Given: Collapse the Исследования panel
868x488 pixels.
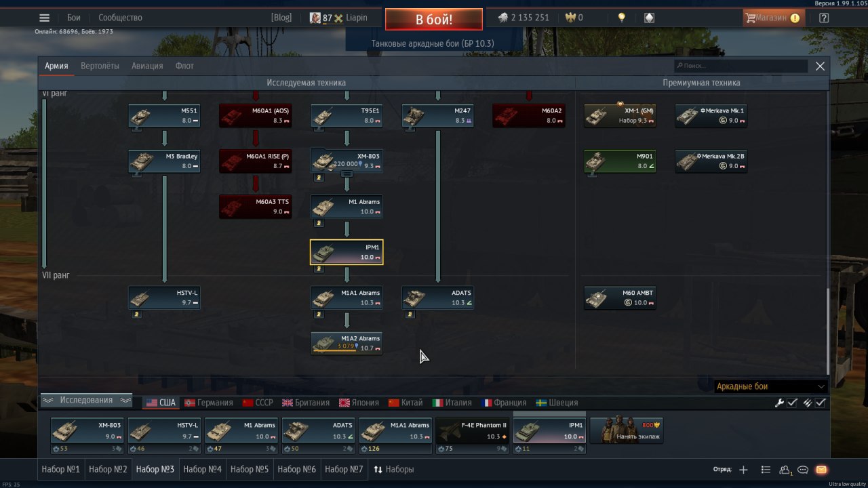Looking at the screenshot, I should click(85, 401).
